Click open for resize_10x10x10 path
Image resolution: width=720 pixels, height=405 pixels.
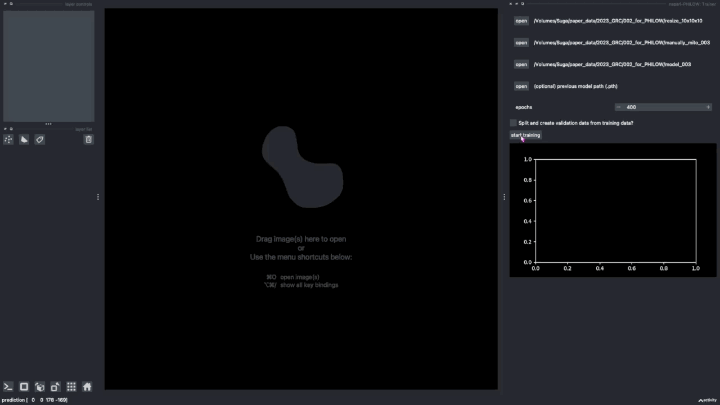coord(521,21)
